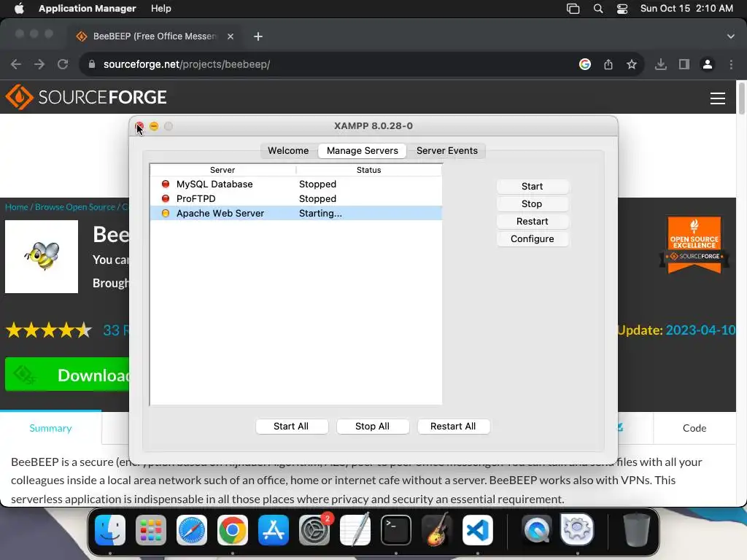Click the Stage Manager windows icon in menu bar
The height and width of the screenshot is (560, 747).
573,9
